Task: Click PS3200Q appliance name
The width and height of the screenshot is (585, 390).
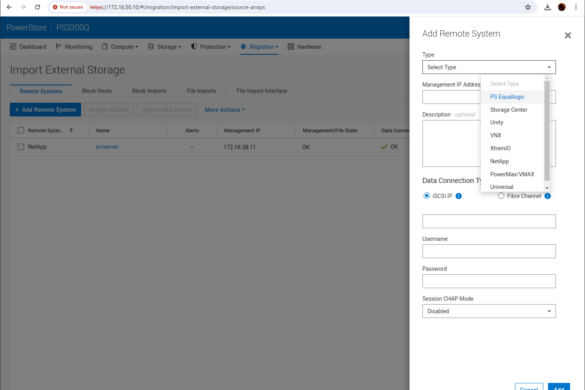Action: coord(73,28)
